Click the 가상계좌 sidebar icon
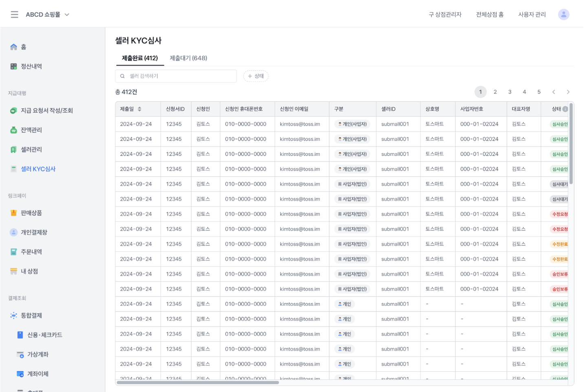The height and width of the screenshot is (392, 585). 20,355
